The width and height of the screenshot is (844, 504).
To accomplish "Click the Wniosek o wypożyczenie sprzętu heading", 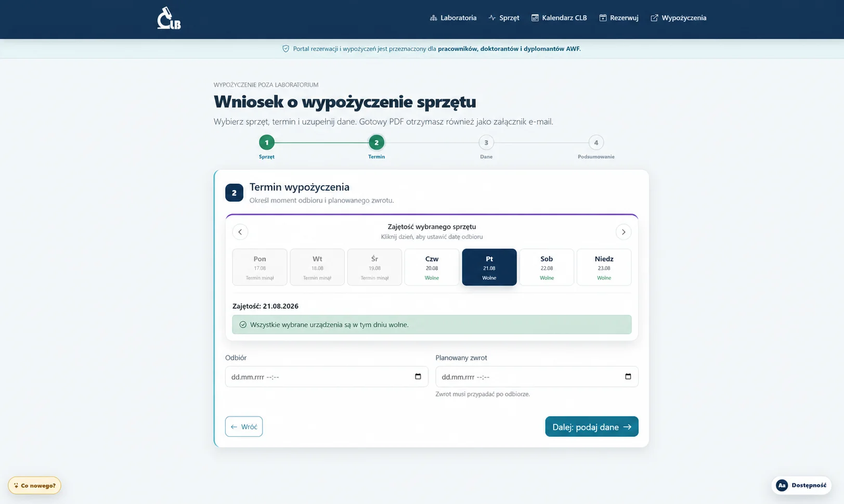I will [x=345, y=101].
